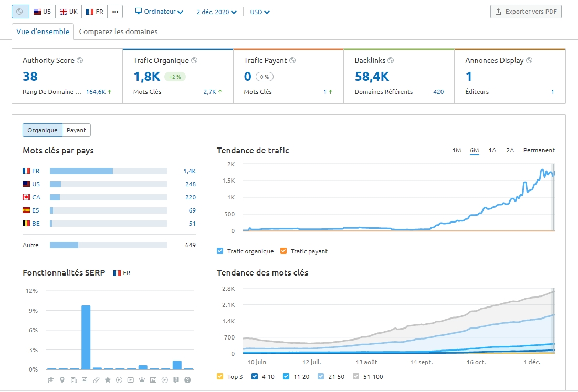The image size is (578, 392).
Task: Click the location pin SERP feature icon
Action: click(x=62, y=379)
